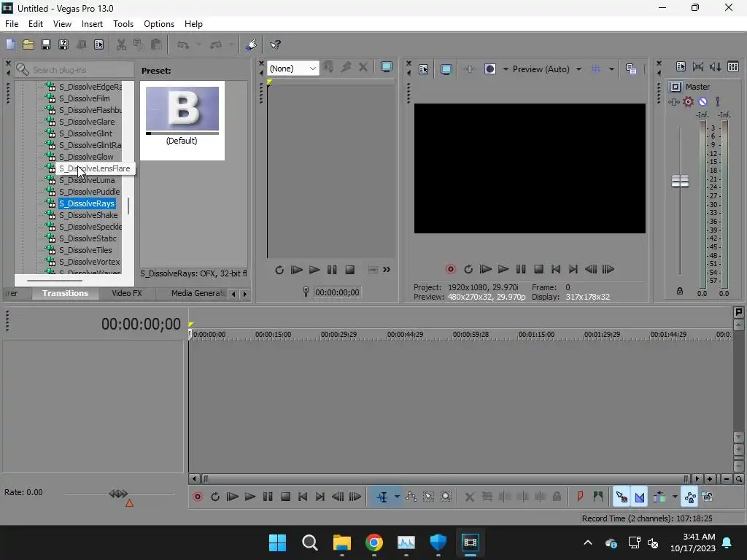747x560 pixels.
Task: Toggle Lock Envelopes to Events
Action: point(690,497)
